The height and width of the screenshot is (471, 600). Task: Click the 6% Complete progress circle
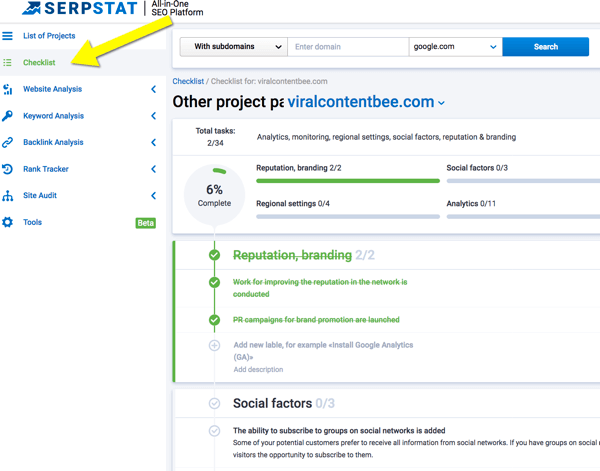tap(214, 195)
